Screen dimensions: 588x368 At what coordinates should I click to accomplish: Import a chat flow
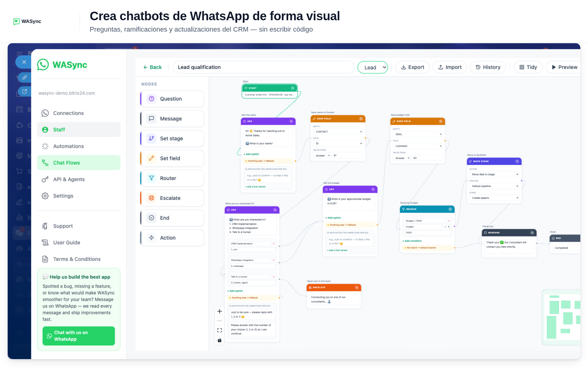click(x=450, y=67)
